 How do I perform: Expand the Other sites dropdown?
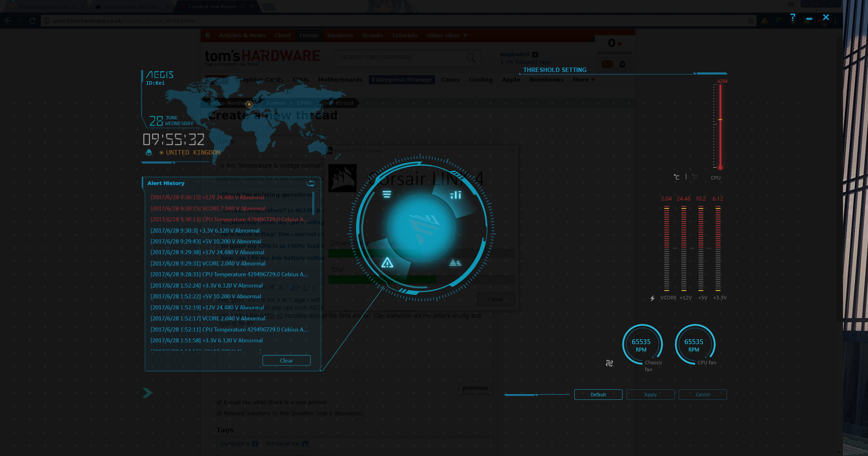447,35
